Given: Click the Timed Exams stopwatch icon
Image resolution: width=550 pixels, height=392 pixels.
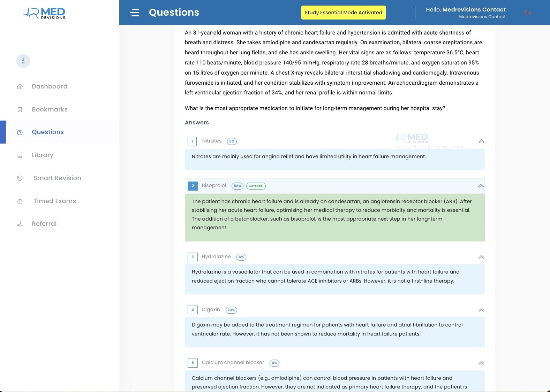Looking at the screenshot, I should pos(20,201).
